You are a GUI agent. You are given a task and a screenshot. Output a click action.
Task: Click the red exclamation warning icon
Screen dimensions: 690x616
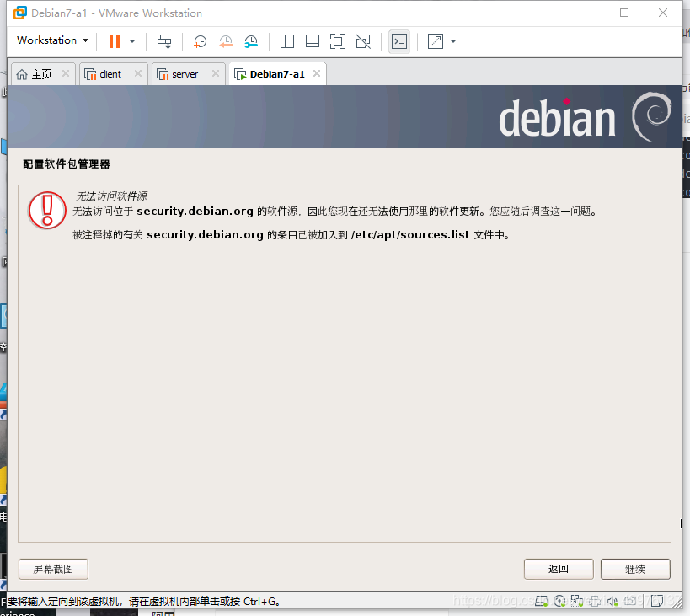click(47, 211)
